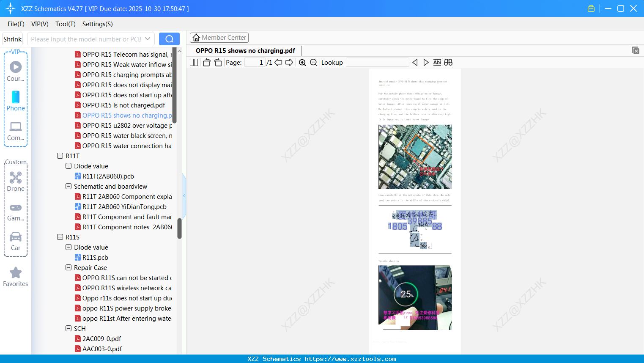Click the model number or PCB search field
644x363 pixels.
tap(86, 39)
